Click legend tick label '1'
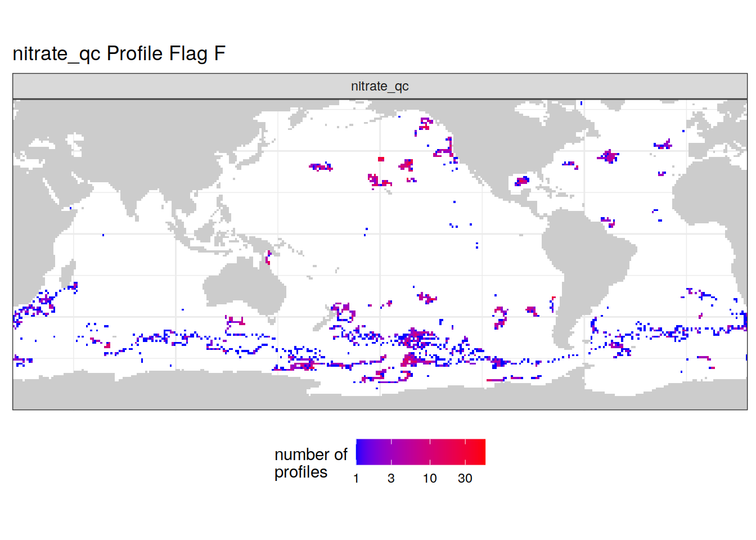This screenshot has width=756, height=540. coord(356,479)
